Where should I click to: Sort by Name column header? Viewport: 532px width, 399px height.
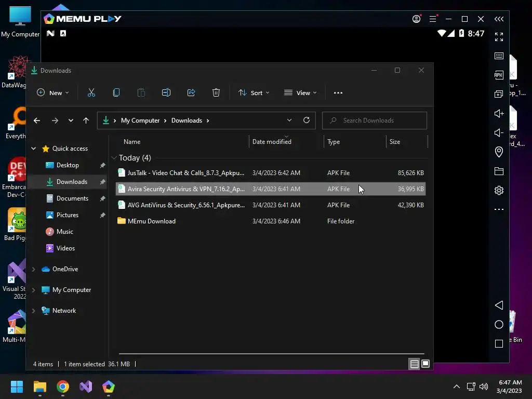[132, 142]
